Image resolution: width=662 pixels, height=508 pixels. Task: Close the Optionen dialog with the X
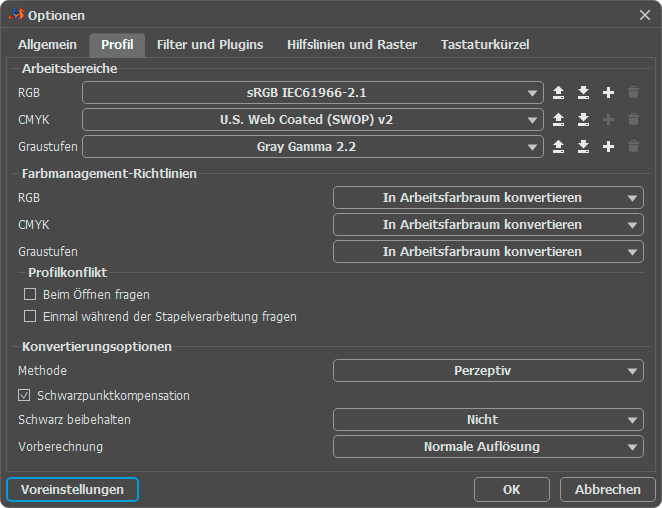(644, 15)
